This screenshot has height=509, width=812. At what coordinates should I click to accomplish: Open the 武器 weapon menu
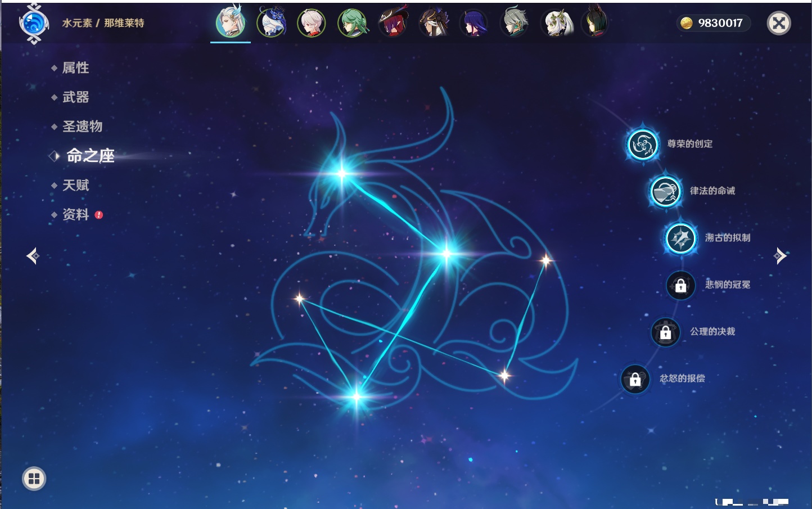(x=75, y=97)
